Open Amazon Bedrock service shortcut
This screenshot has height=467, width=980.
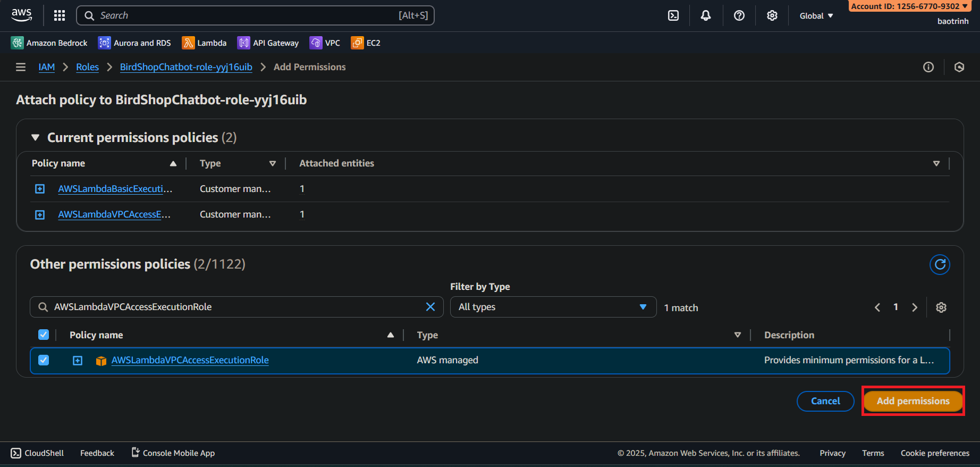tap(49, 43)
